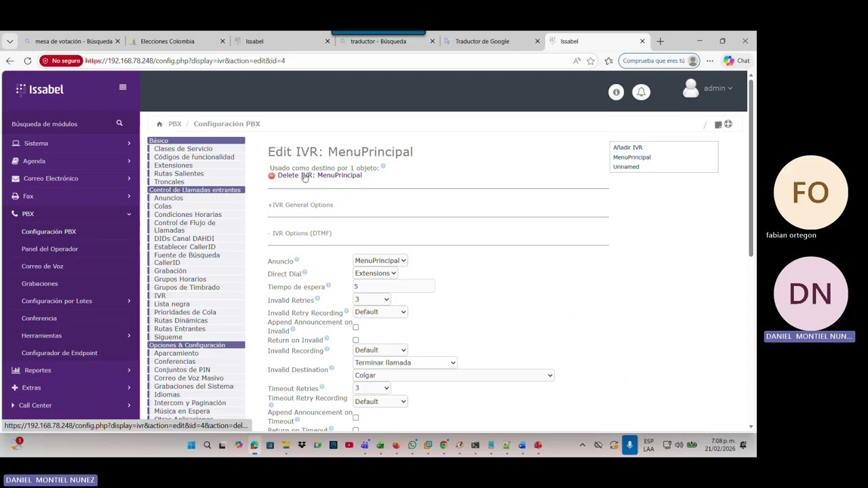Open the browser settings ellipsis menu
Viewport: 868px width, 488px height.
(x=710, y=61)
